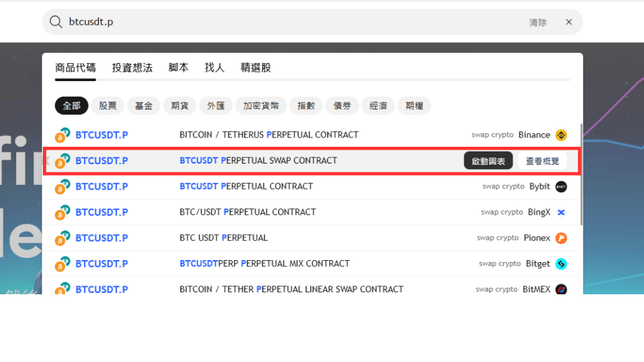This screenshot has width=644, height=362.
Task: Click the BitMEX exchange logo icon
Action: (561, 290)
